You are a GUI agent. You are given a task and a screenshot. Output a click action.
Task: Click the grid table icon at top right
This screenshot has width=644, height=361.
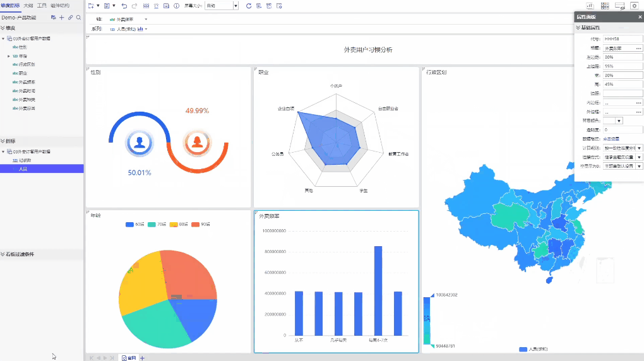(605, 6)
